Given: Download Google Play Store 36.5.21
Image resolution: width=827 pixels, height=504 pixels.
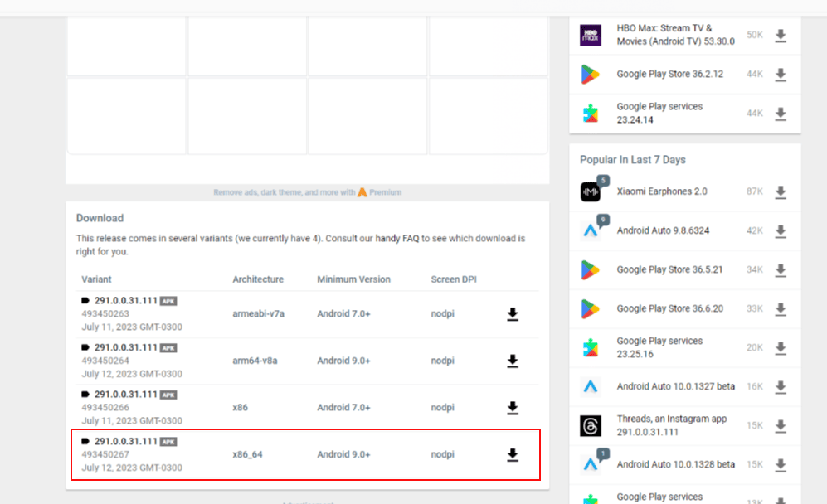Looking at the screenshot, I should pos(780,270).
